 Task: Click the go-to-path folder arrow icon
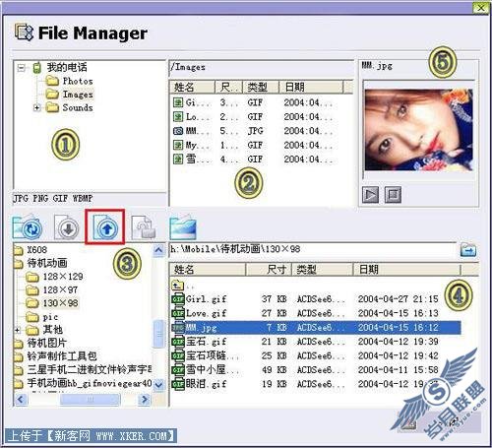click(x=468, y=250)
